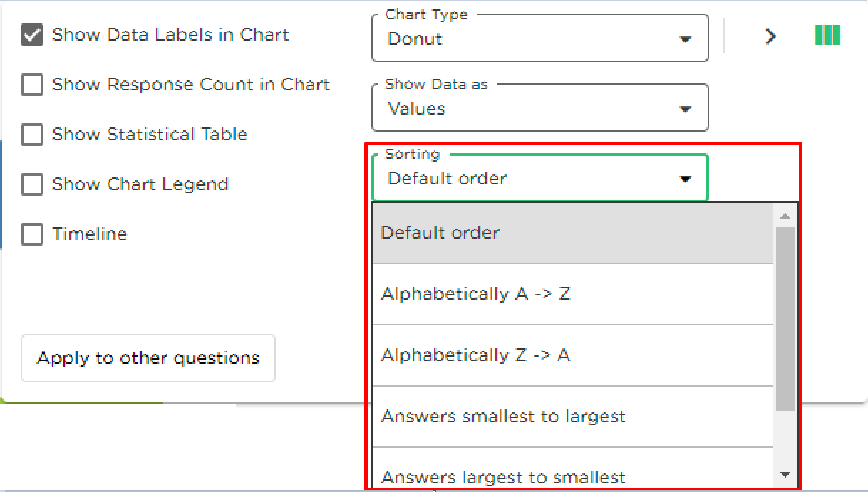Click Apply to other questions button
868x492 pixels.
tap(148, 358)
